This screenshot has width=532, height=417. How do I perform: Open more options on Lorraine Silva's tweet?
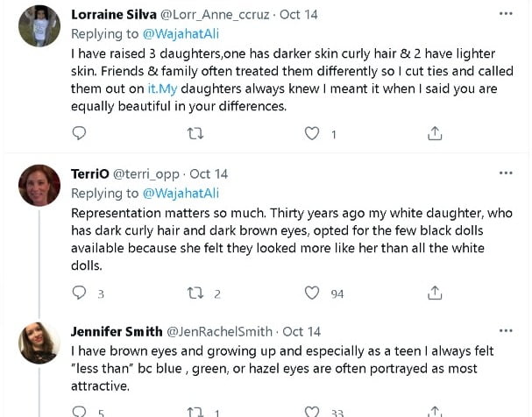506,14
